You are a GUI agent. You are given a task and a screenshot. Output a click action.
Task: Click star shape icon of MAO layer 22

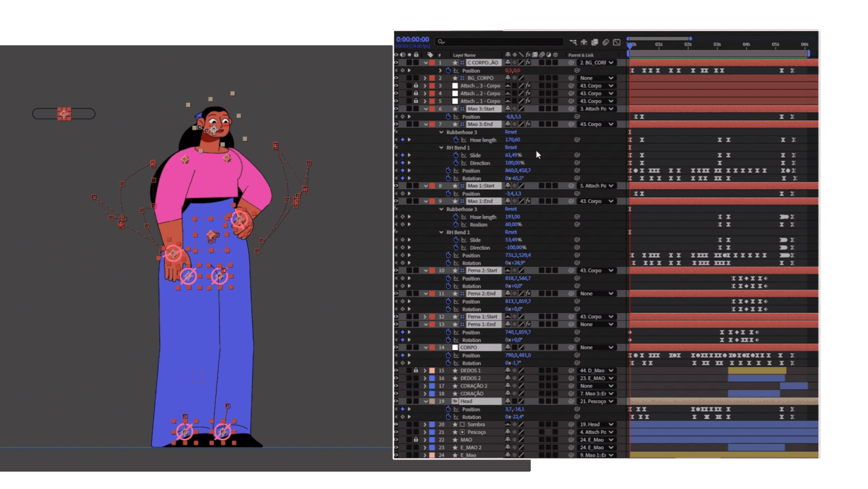tap(454, 440)
